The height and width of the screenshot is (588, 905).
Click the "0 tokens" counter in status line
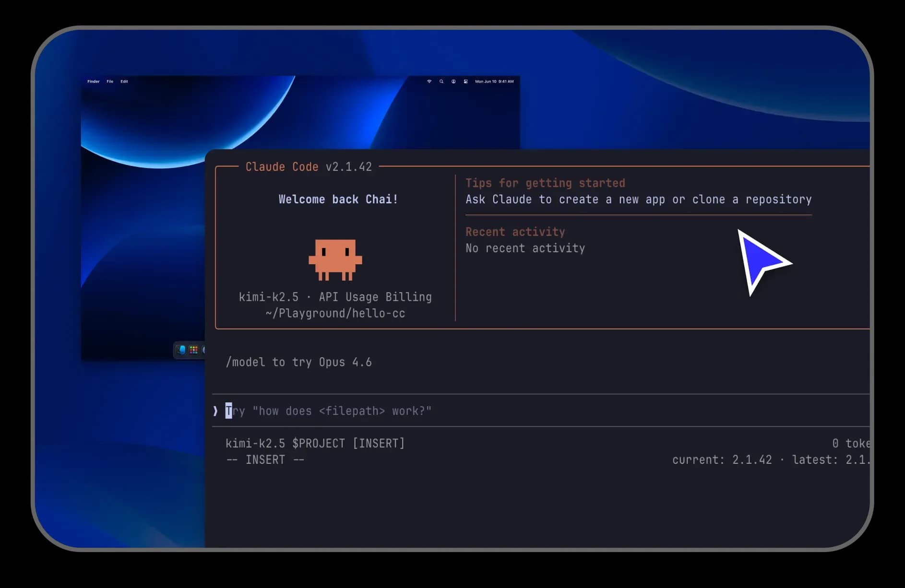click(x=851, y=444)
